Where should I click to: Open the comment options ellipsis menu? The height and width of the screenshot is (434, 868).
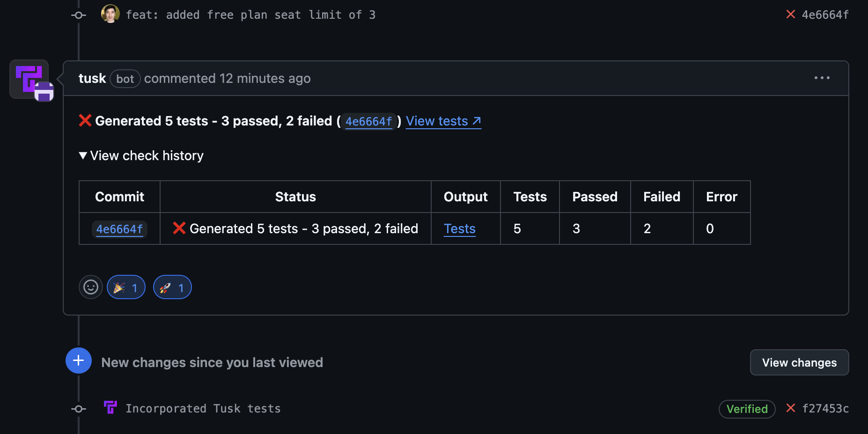[x=822, y=78]
